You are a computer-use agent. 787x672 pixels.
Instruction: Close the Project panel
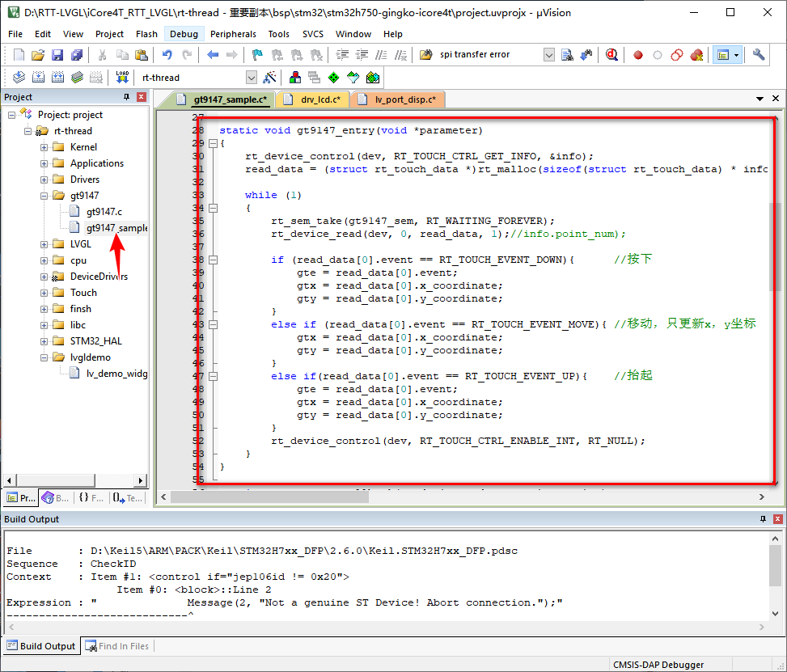(x=142, y=97)
